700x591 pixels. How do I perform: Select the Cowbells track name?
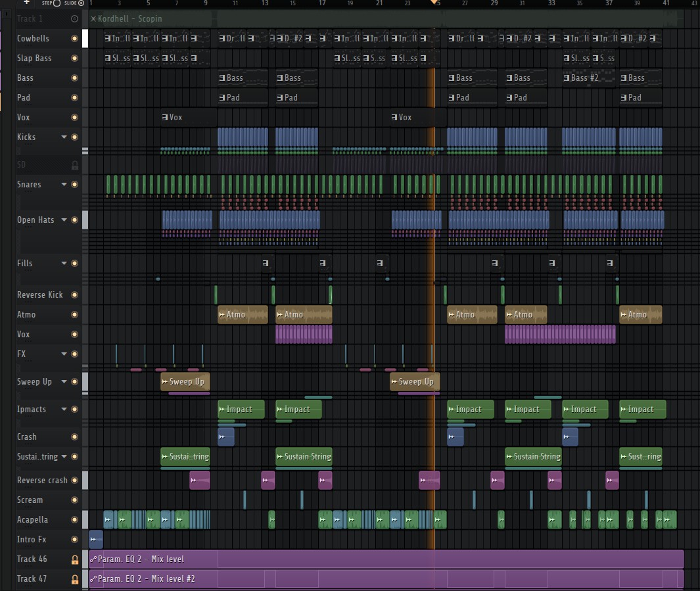[33, 38]
